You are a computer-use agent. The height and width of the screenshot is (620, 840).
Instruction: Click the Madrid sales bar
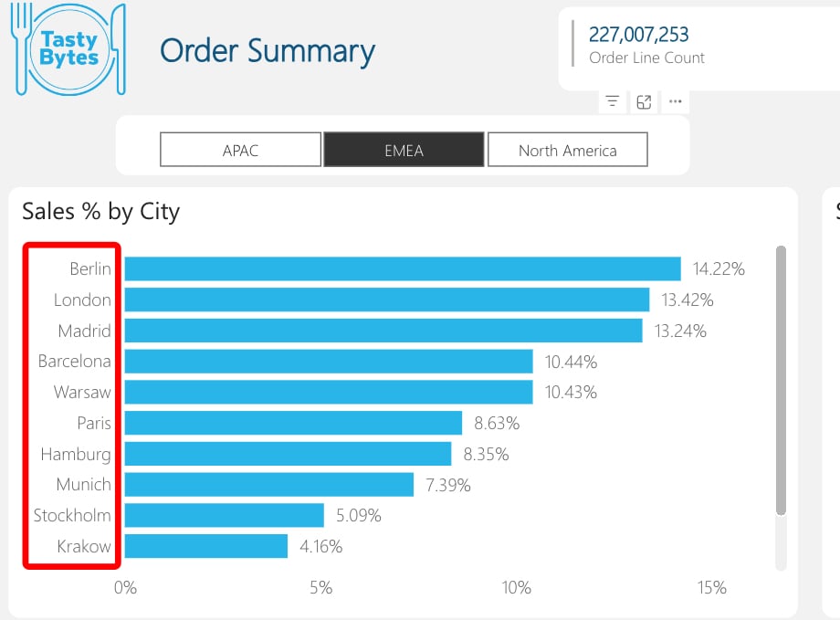tap(383, 331)
